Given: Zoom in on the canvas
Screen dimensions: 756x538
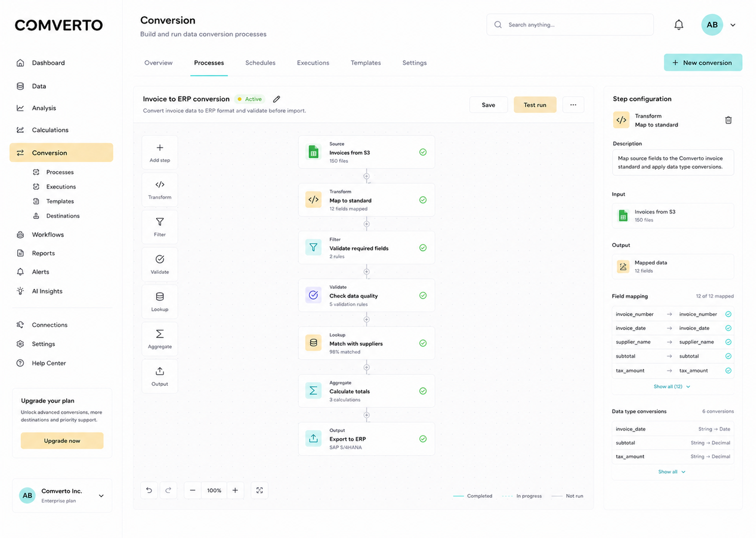Looking at the screenshot, I should 235,490.
